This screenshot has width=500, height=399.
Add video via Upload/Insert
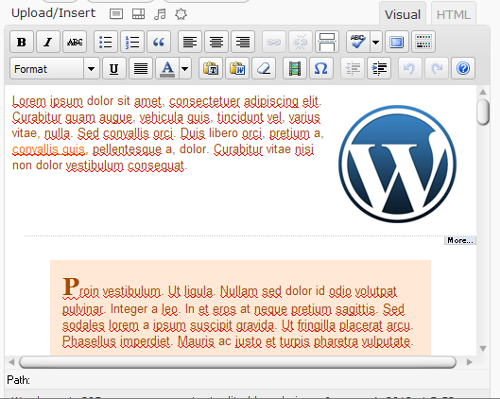(x=138, y=14)
